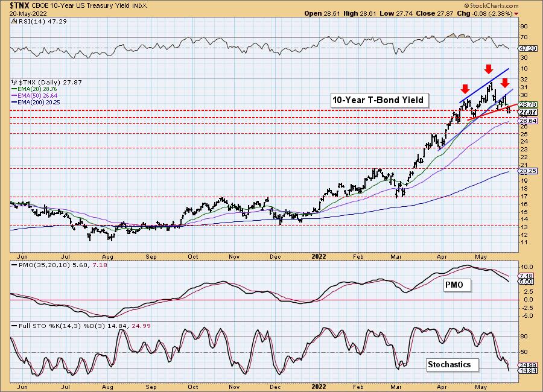Click the 2022 label on bottom axis
Image resolution: width=543 pixels, height=392 pixels.
click(319, 387)
